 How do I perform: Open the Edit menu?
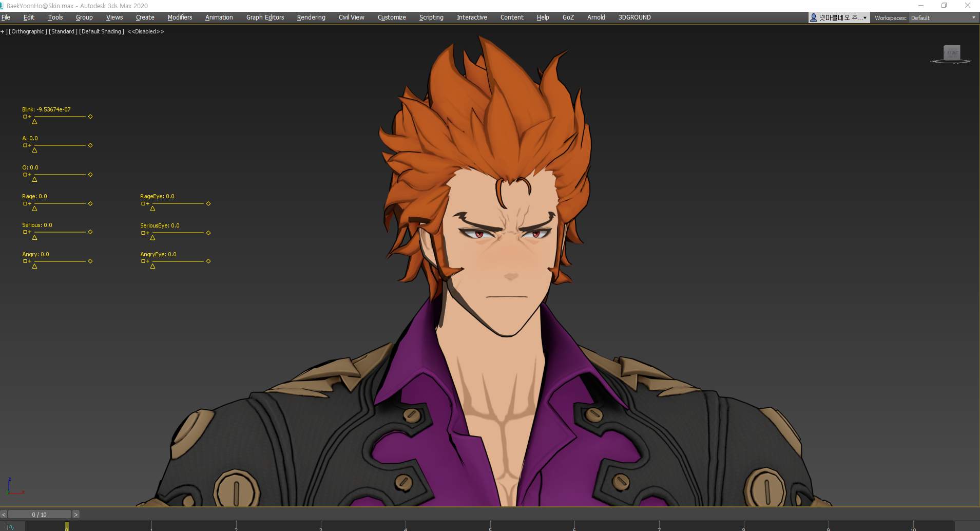29,17
